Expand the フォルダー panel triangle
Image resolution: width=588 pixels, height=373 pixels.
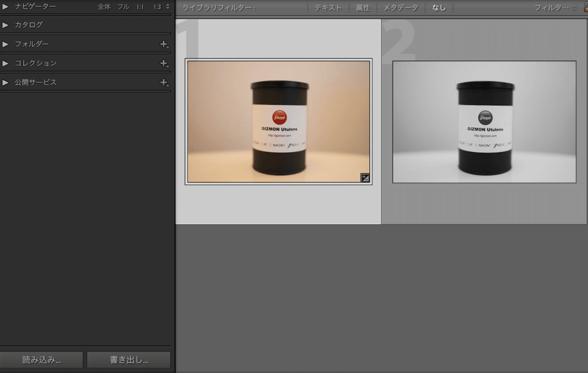pyautogui.click(x=6, y=44)
